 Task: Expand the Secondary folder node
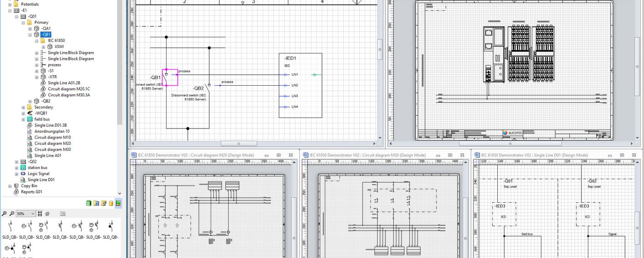click(23, 107)
